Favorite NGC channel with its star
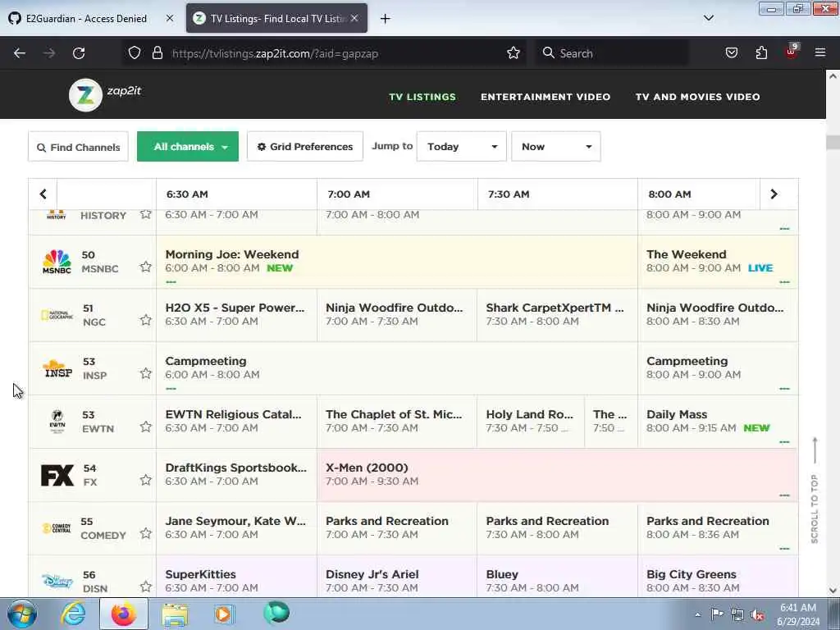 [x=146, y=320]
